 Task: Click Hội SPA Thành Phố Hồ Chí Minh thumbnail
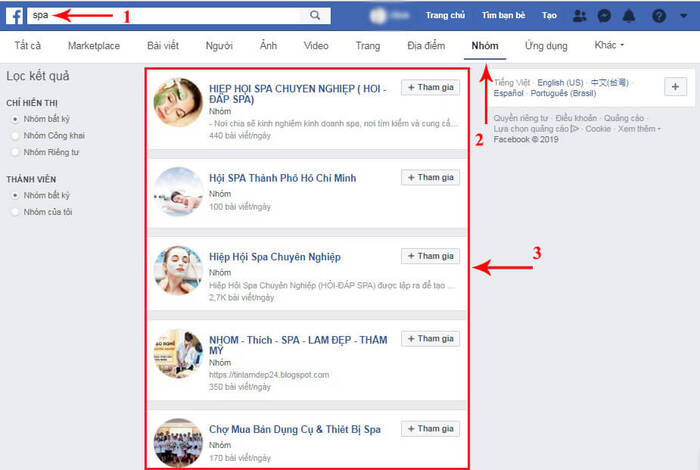(178, 192)
